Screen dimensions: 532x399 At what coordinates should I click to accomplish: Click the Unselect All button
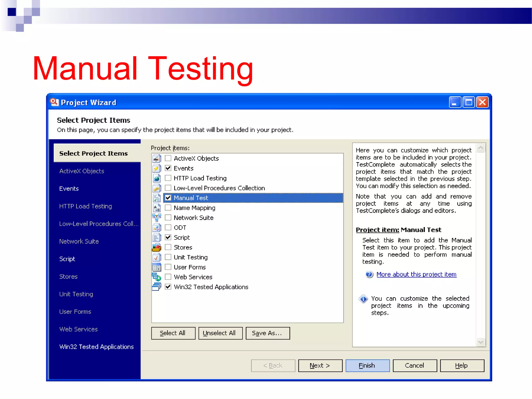[220, 333]
